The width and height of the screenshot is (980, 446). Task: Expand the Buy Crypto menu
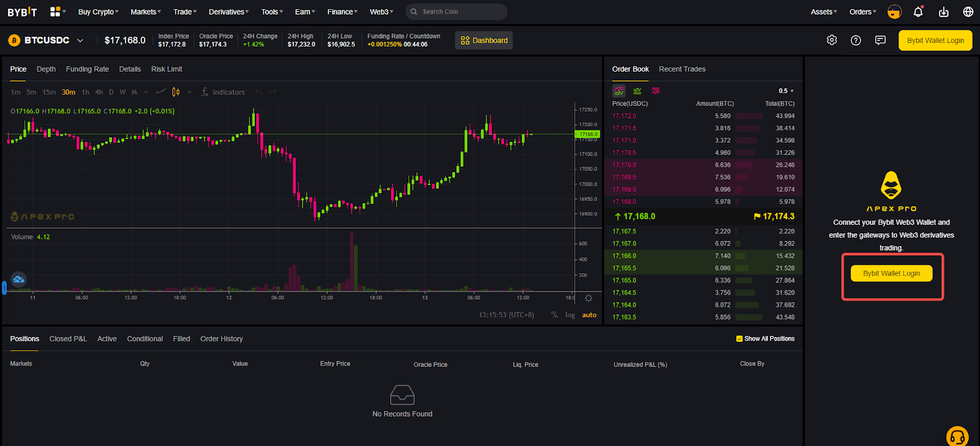(98, 12)
